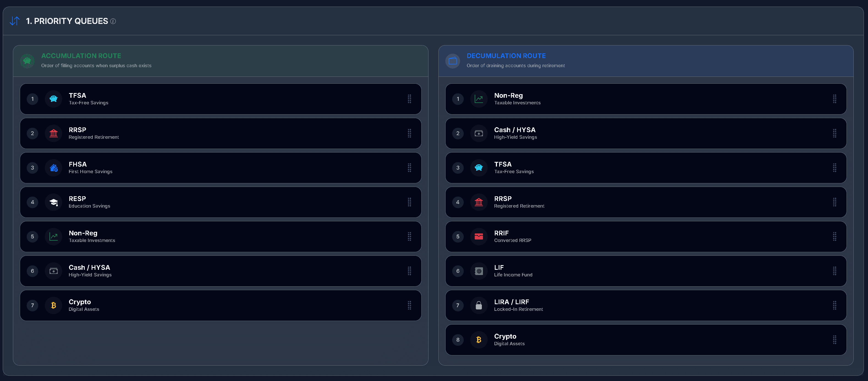This screenshot has height=381, width=868.
Task: Click the drag handle on Accumulation Cash / HYSA row
Action: coord(410,271)
